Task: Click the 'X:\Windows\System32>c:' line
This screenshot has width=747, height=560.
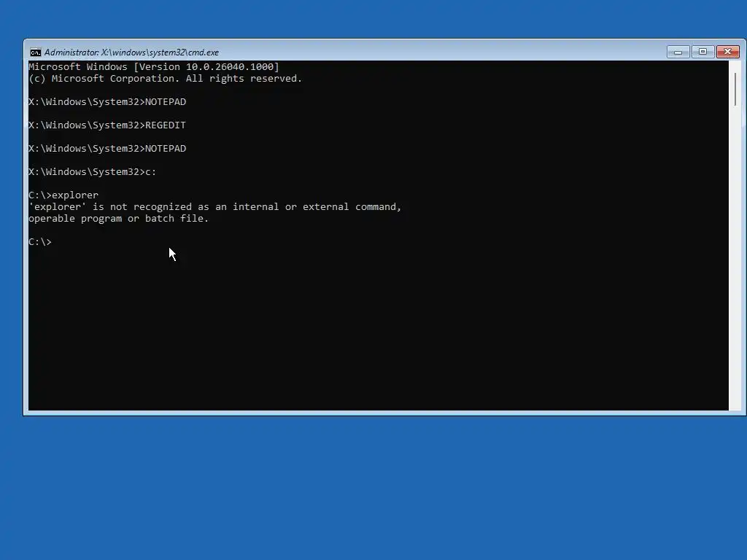Action: click(x=93, y=172)
